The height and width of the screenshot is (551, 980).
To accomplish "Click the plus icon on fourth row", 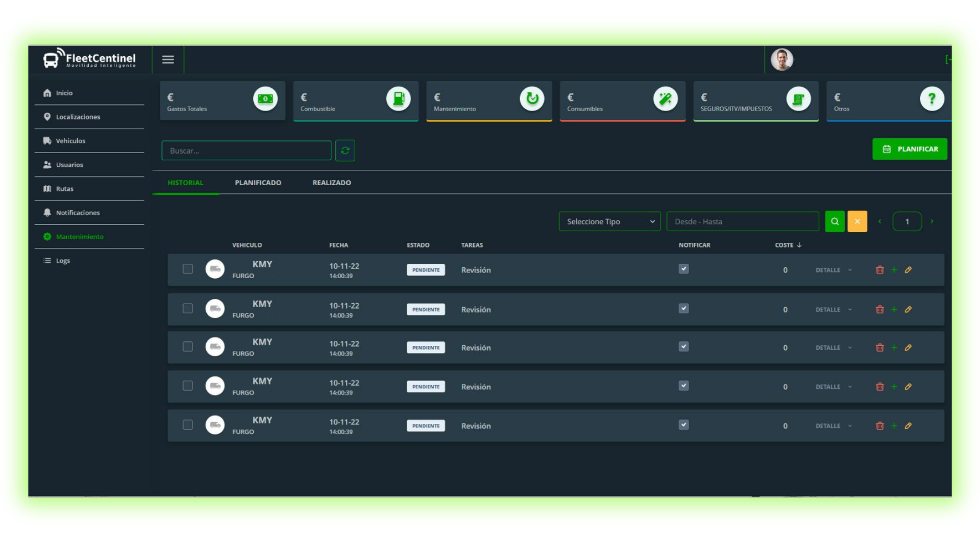I will pyautogui.click(x=894, y=387).
